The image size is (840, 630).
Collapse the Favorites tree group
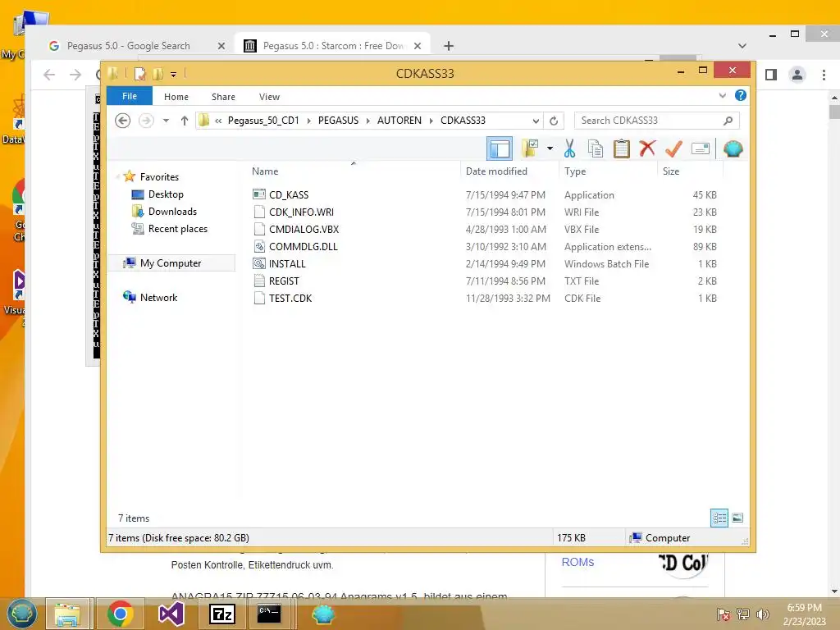click(x=118, y=177)
